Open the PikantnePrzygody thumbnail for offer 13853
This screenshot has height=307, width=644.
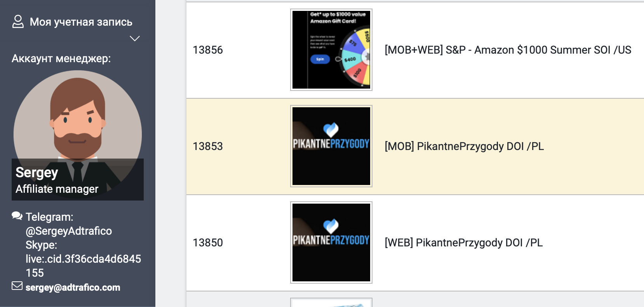(331, 146)
